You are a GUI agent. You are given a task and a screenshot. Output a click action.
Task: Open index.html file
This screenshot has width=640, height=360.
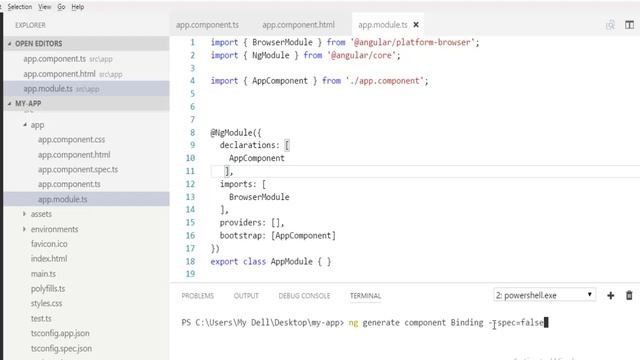click(49, 259)
